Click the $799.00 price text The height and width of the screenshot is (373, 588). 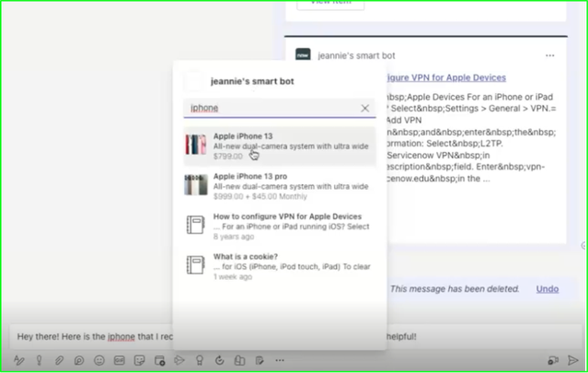(228, 157)
